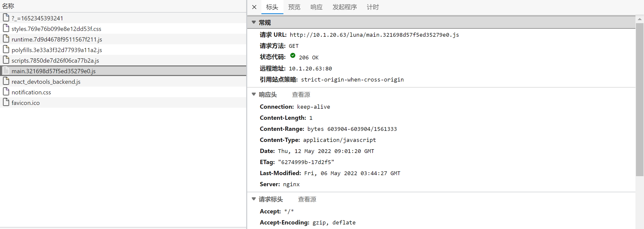Image resolution: width=644 pixels, height=229 pixels.
Task: Click the scroll-up arrow on the right scrollbar
Action: pos(640,19)
